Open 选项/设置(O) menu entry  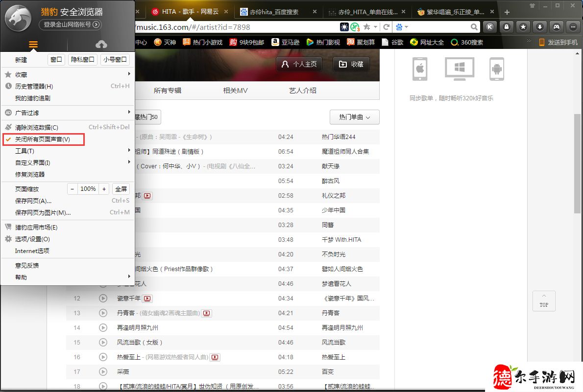point(67,239)
